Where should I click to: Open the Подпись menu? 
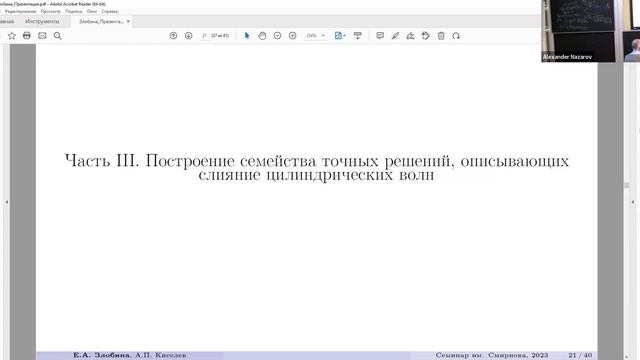click(73, 11)
